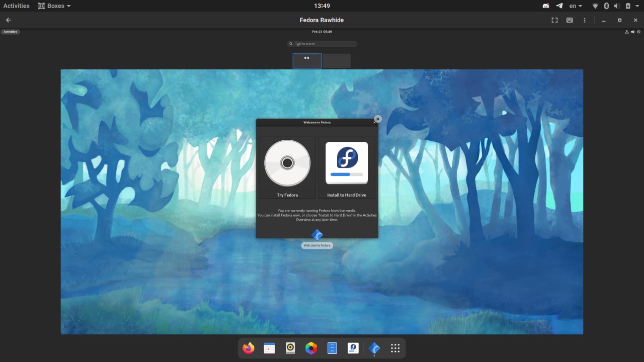Open the Boxes app menu in top bar

tap(54, 6)
